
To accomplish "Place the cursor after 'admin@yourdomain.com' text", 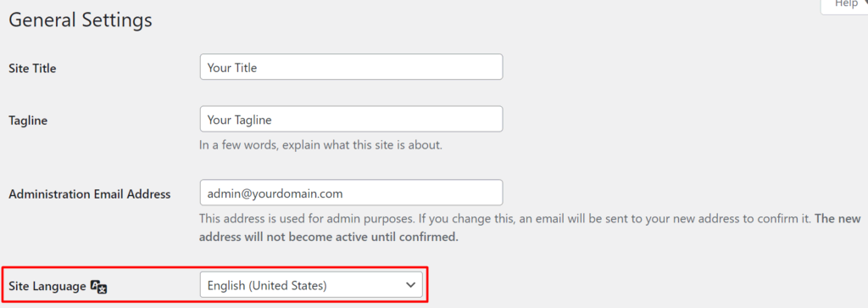I will pos(343,194).
